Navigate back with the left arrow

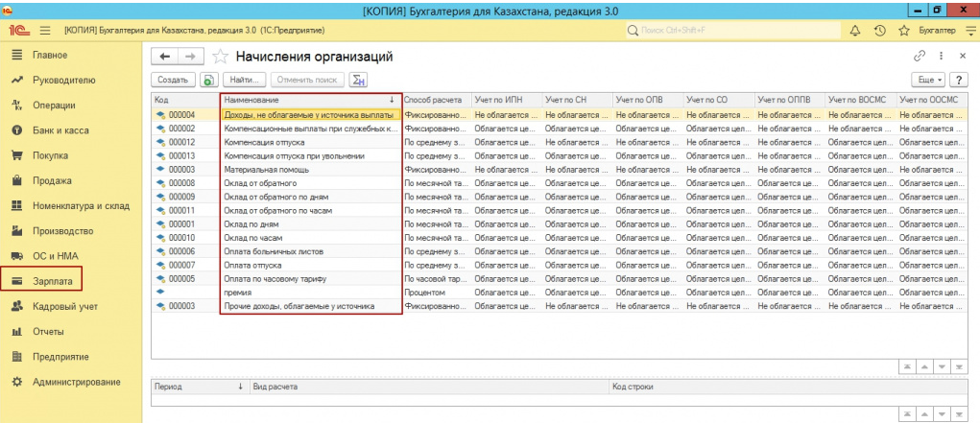point(164,58)
